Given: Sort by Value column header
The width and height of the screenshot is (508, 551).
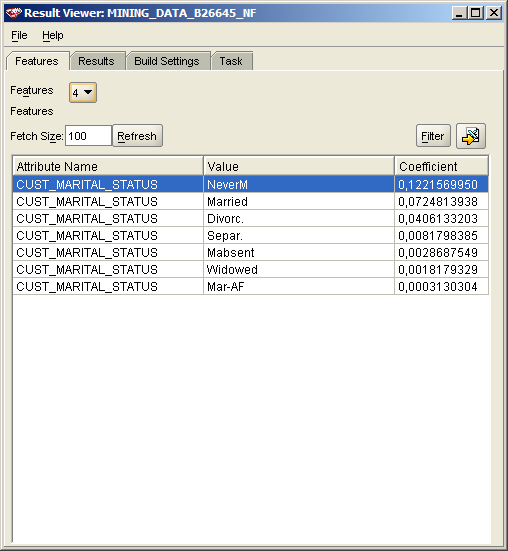Looking at the screenshot, I should tap(299, 166).
